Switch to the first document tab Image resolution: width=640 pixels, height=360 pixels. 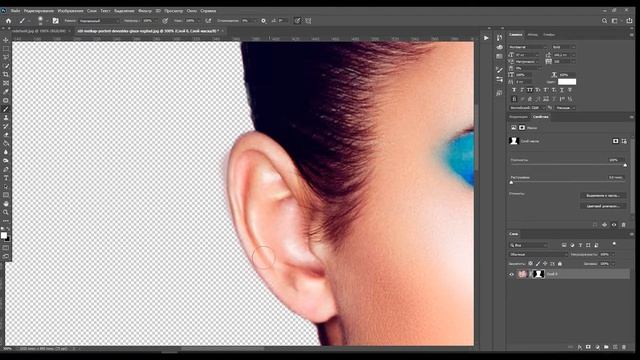coord(39,31)
